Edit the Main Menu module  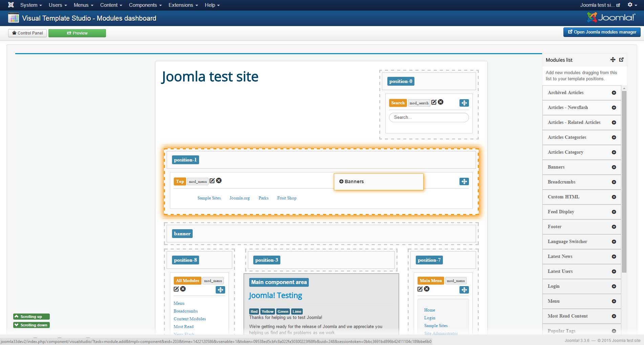coord(420,289)
